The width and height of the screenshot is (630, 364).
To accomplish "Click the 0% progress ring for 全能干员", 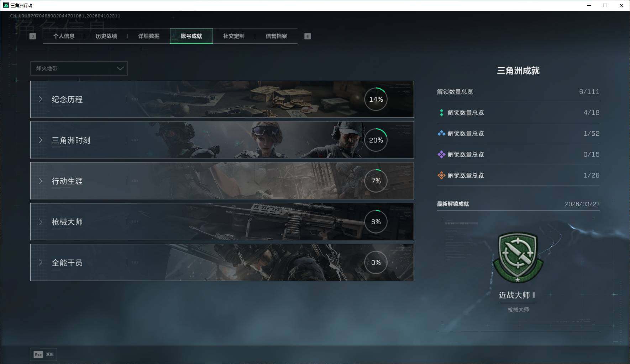I will [376, 263].
